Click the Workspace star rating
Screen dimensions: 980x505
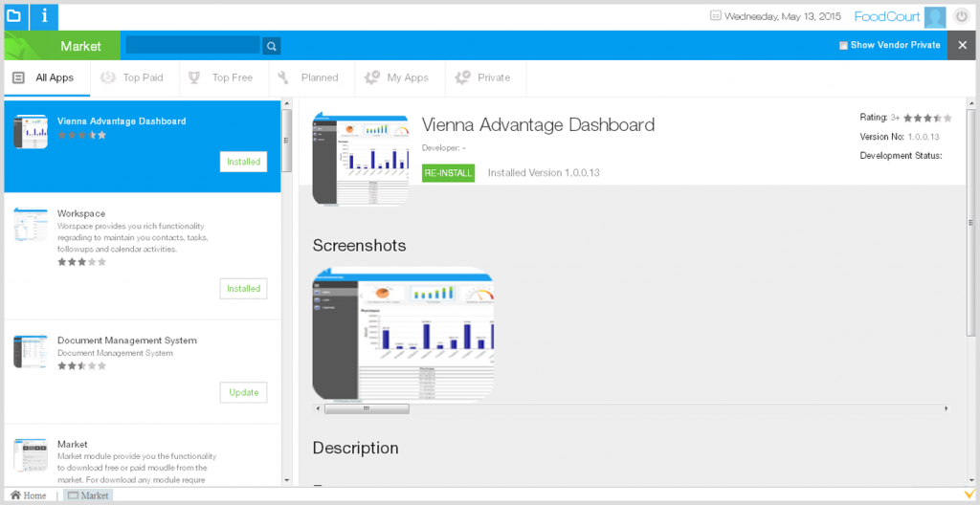tap(82, 262)
